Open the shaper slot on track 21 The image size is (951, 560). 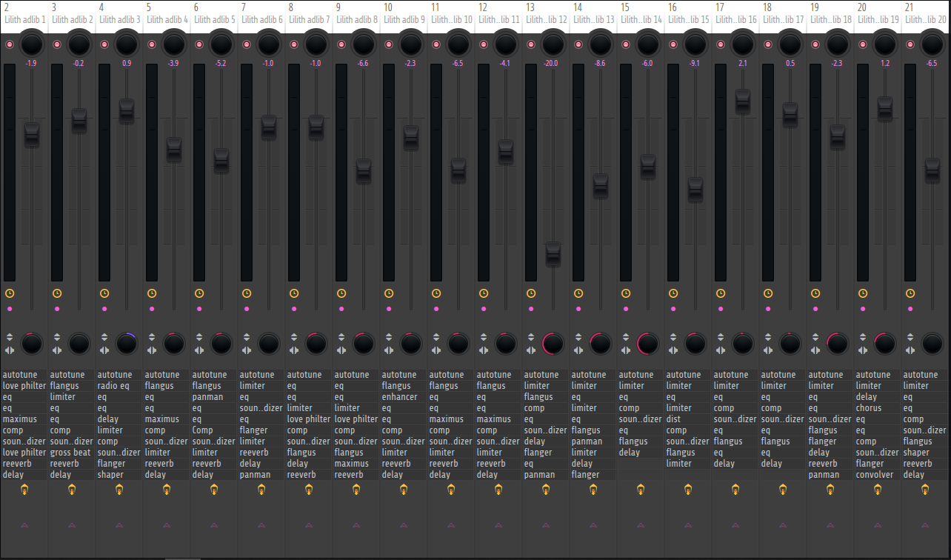pyautogui.click(x=925, y=453)
